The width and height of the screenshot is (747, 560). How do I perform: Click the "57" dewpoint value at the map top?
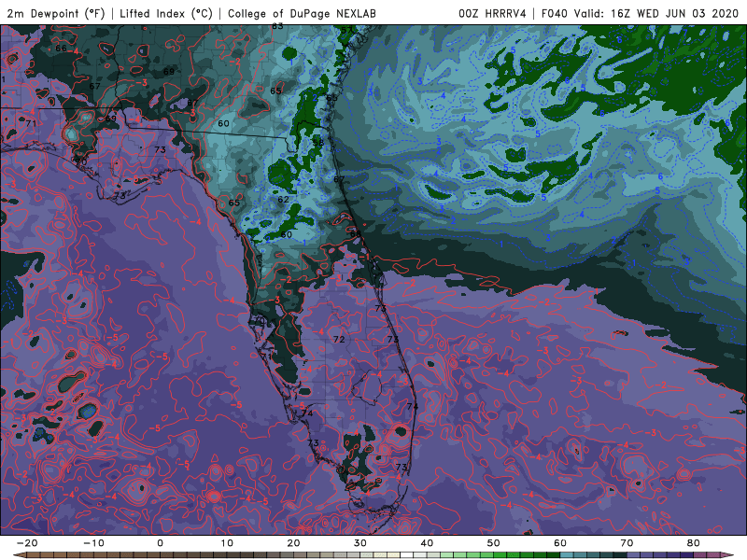(x=346, y=30)
